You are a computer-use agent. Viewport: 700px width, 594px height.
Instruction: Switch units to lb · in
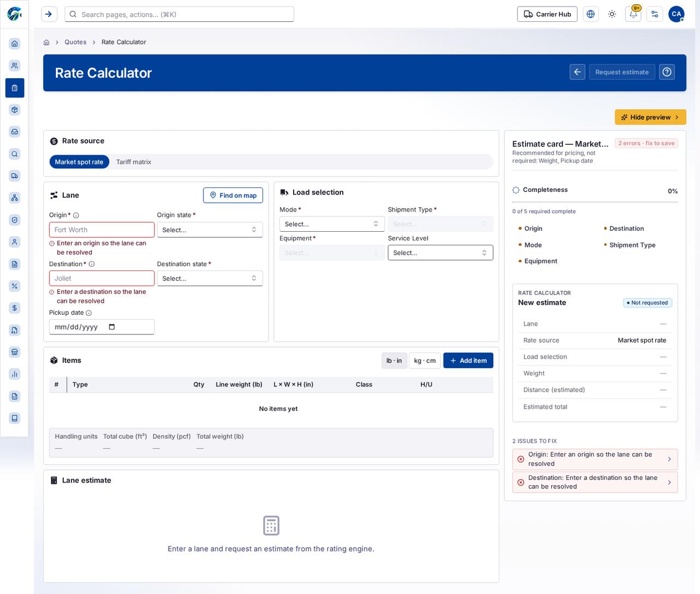pyautogui.click(x=394, y=361)
